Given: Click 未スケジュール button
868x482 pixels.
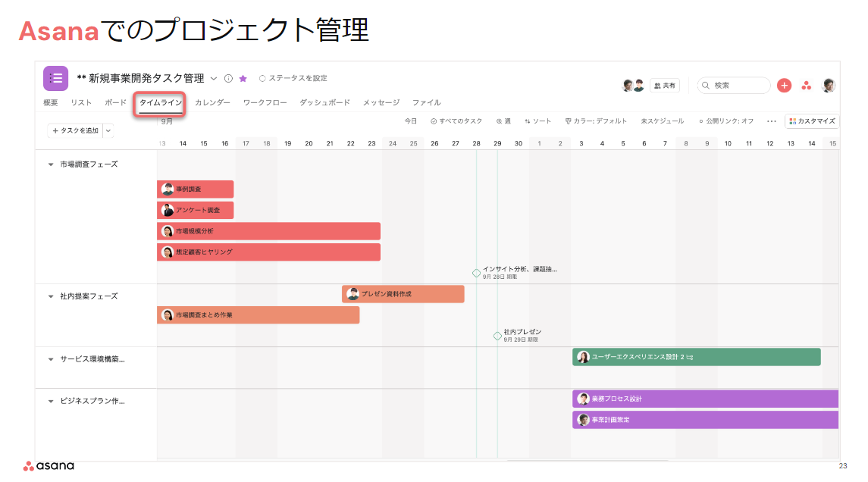Looking at the screenshot, I should point(662,121).
